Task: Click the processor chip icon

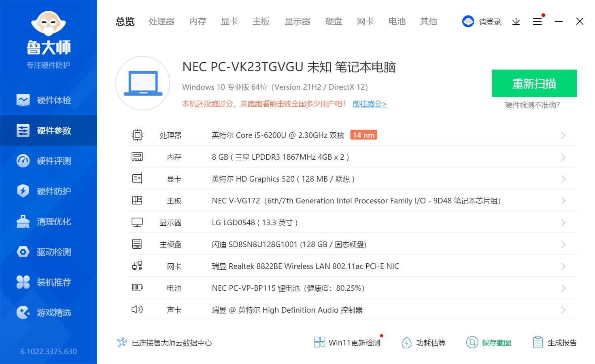Action: click(138, 135)
